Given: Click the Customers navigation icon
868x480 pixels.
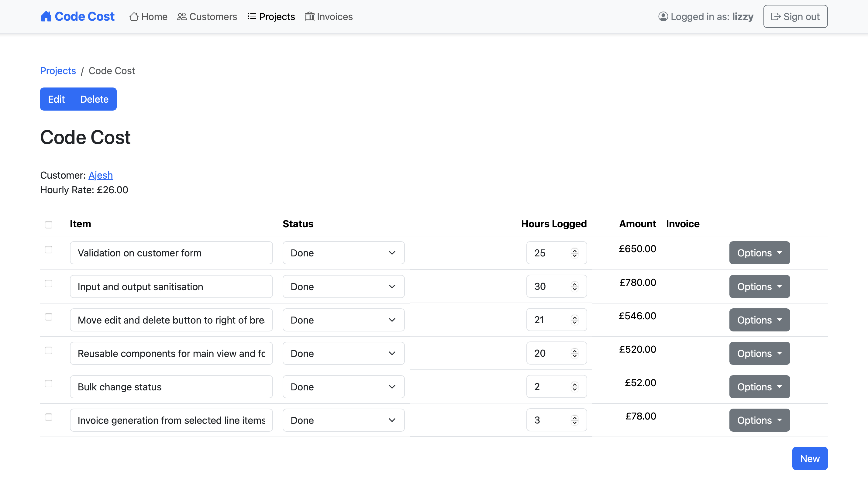Looking at the screenshot, I should coord(181,16).
